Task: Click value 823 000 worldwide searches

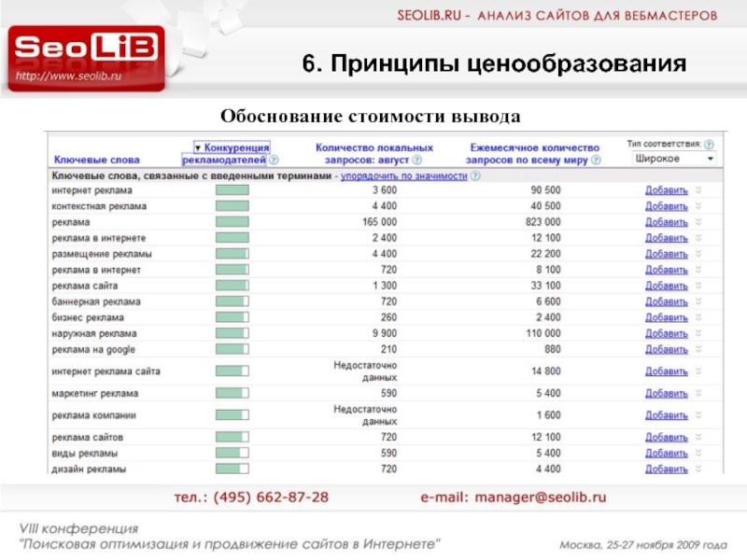Action: click(x=543, y=222)
